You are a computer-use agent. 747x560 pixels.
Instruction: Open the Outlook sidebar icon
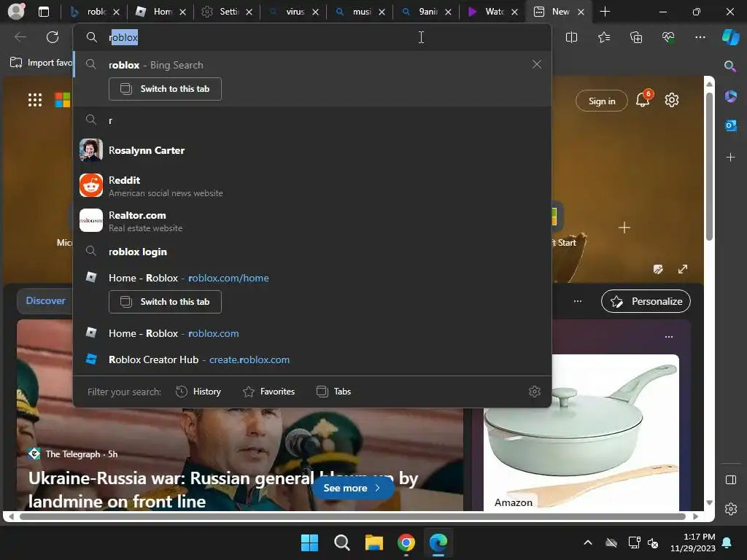pyautogui.click(x=730, y=125)
